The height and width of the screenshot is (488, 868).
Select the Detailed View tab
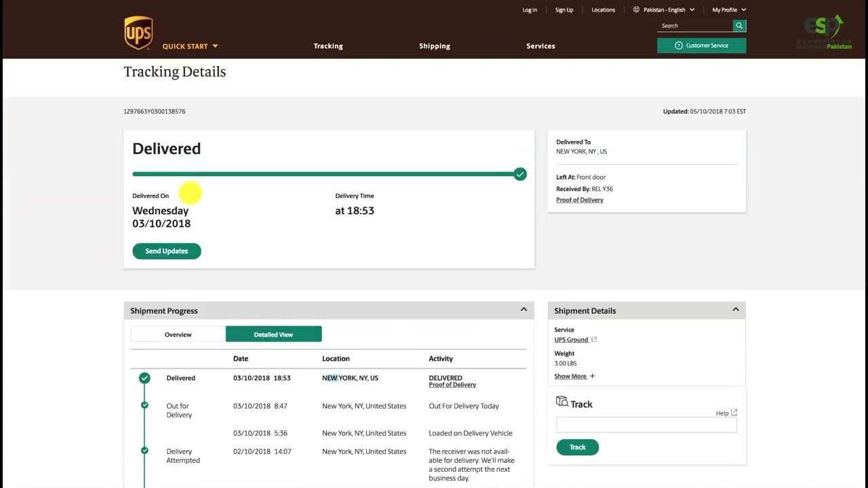[274, 334]
